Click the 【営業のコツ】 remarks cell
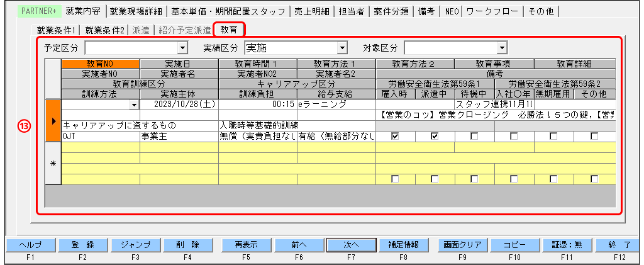This screenshot has height=265, width=644. tap(496, 115)
